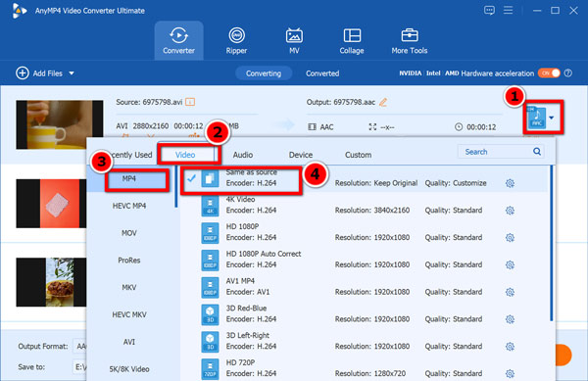Expand the output format dropdown arrow
The height and width of the screenshot is (381, 588).
click(x=552, y=118)
